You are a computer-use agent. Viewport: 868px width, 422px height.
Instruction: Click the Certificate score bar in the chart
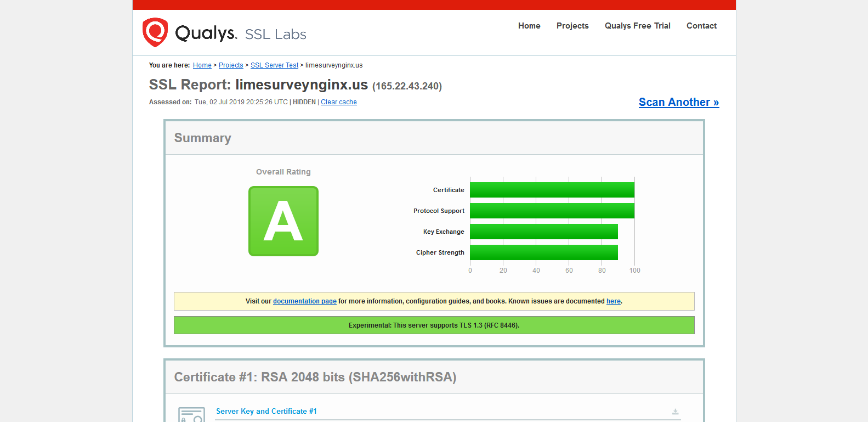[552, 190]
